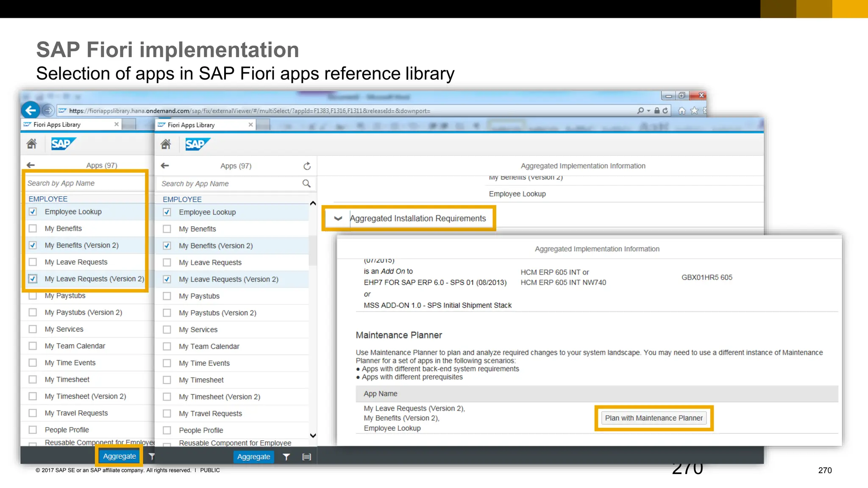Click the browser favorites star icon

tap(694, 111)
